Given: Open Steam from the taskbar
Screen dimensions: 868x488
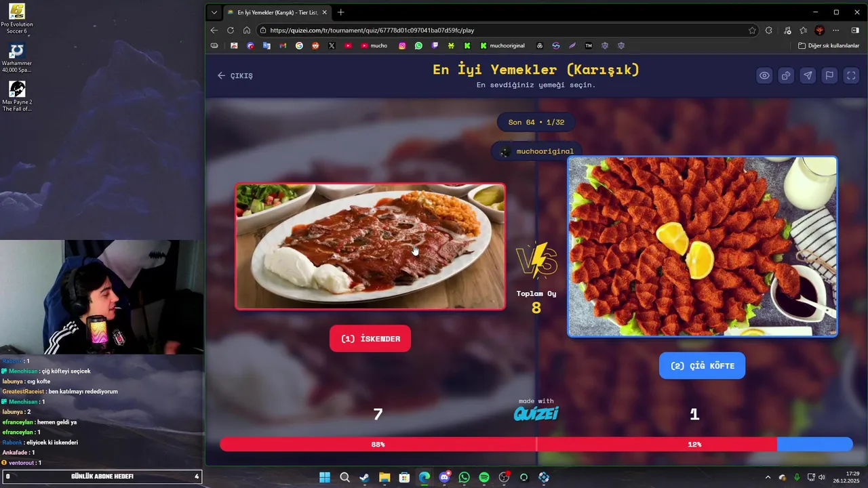Looking at the screenshot, I should [x=364, y=477].
